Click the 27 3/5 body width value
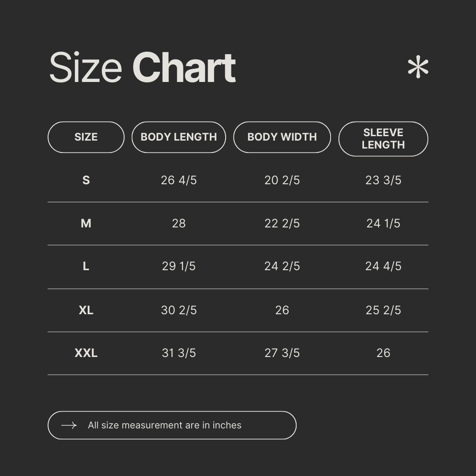Viewport: 476px width, 476px height. click(282, 353)
